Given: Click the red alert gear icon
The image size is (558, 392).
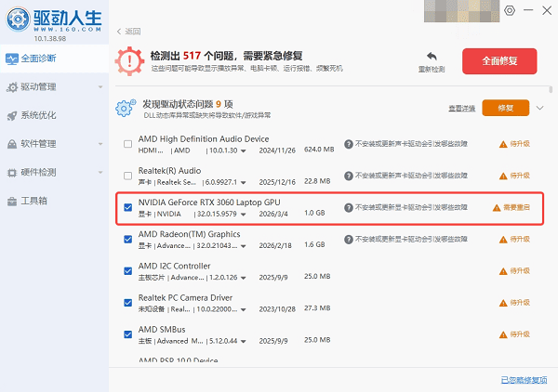Looking at the screenshot, I should (129, 61).
